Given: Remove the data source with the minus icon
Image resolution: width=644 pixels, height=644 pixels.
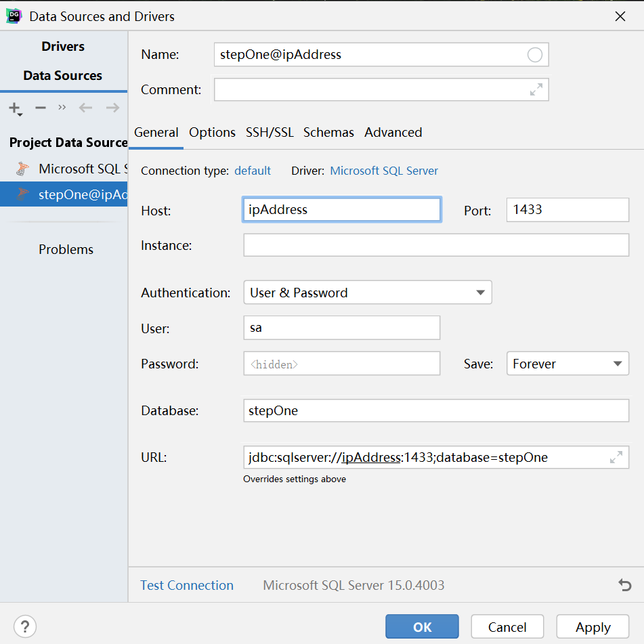Looking at the screenshot, I should click(x=40, y=108).
